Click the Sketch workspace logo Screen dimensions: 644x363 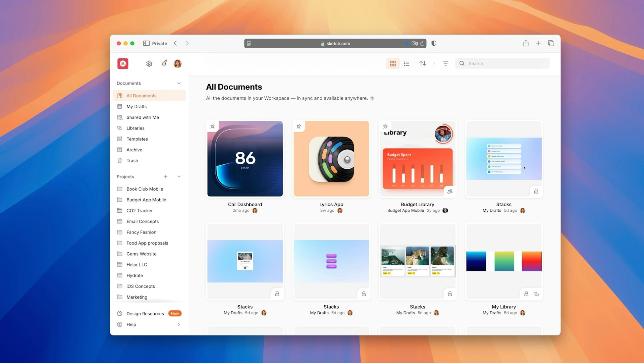(123, 63)
